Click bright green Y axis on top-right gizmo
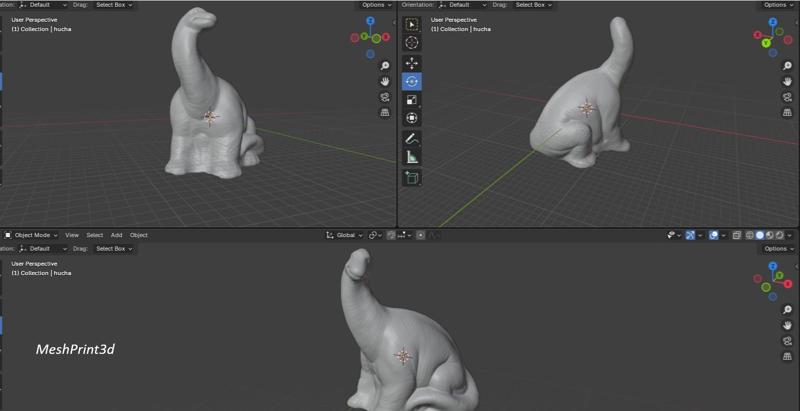Image resolution: width=800 pixels, height=411 pixels. tap(766, 43)
